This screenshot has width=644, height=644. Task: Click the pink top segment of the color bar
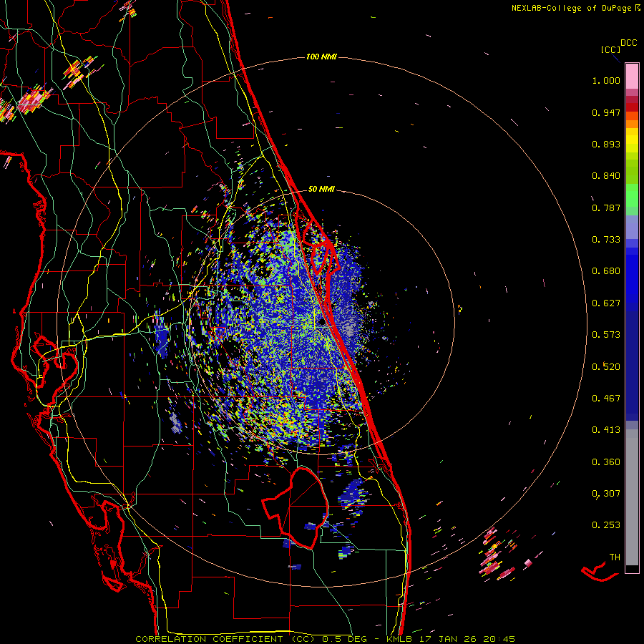[632, 77]
